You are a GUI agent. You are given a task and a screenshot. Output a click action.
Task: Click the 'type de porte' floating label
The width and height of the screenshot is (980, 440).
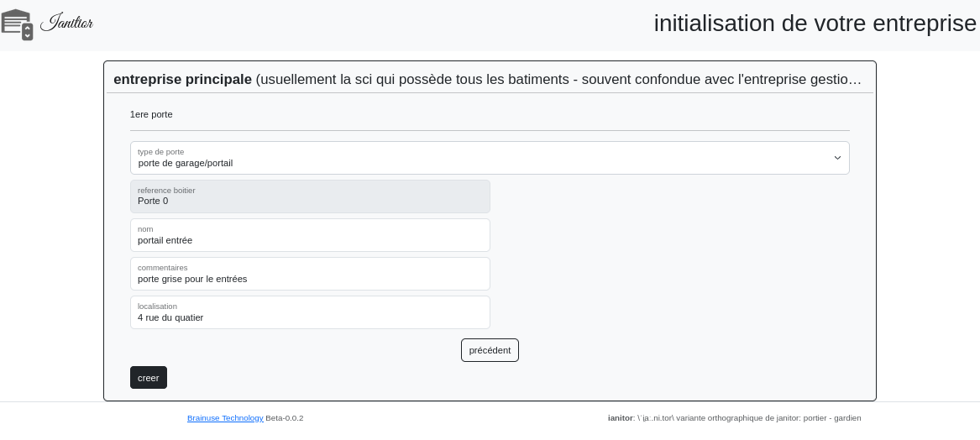coord(161,152)
